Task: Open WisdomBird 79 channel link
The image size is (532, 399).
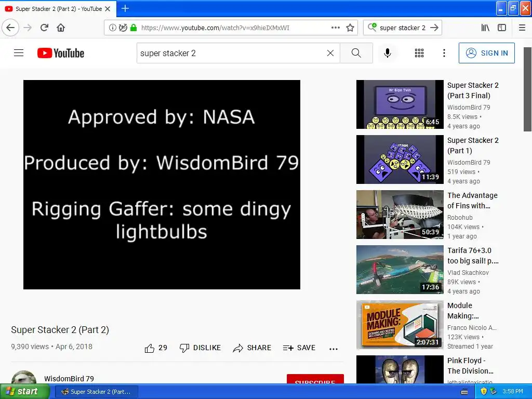Action: [69, 379]
